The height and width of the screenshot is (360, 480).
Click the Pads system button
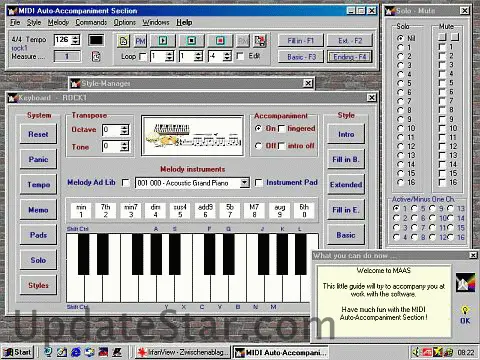[38, 235]
